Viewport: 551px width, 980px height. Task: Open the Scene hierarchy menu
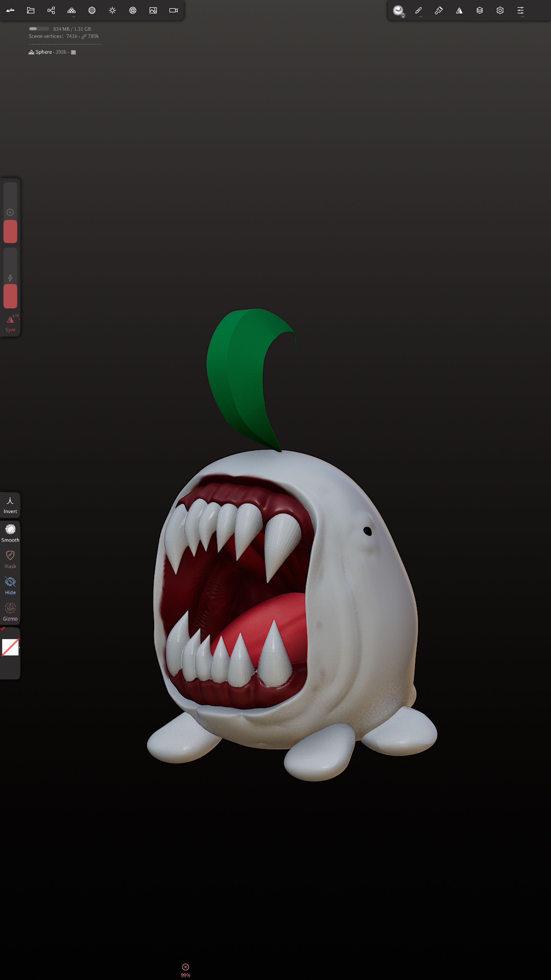coord(51,10)
